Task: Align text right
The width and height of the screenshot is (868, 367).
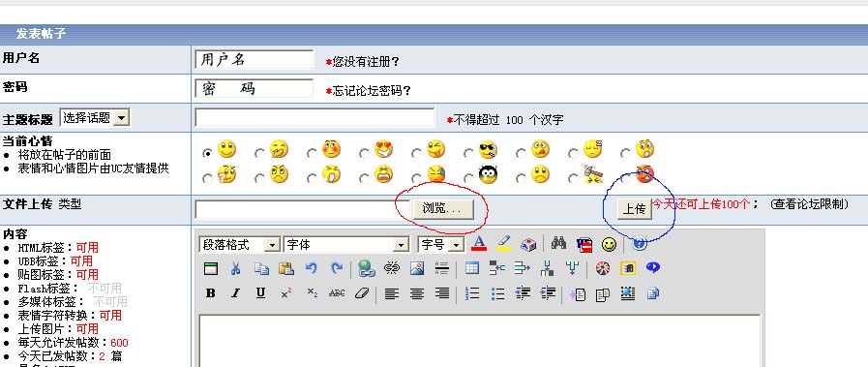Action: point(442,294)
